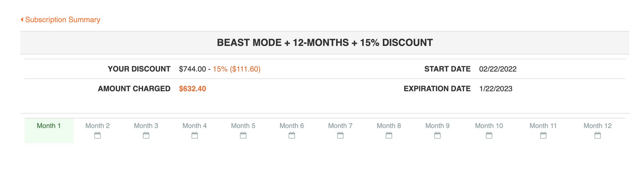Image resolution: width=644 pixels, height=170 pixels.
Task: Select the Month 1 tab
Action: click(x=49, y=126)
